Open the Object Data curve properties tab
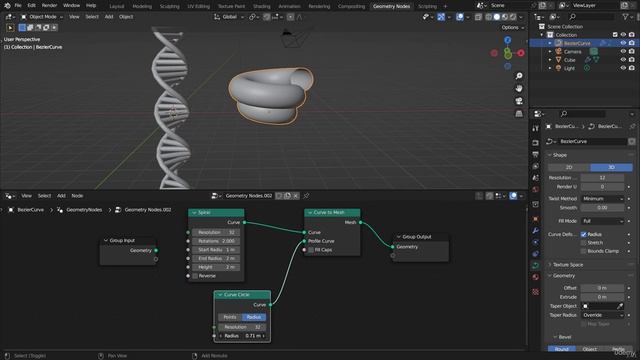 click(x=536, y=265)
